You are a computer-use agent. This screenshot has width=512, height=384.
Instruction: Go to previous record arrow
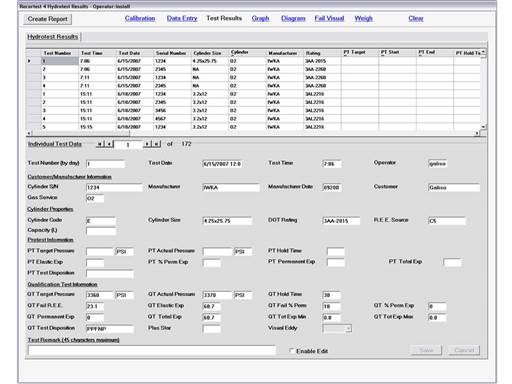click(109, 144)
